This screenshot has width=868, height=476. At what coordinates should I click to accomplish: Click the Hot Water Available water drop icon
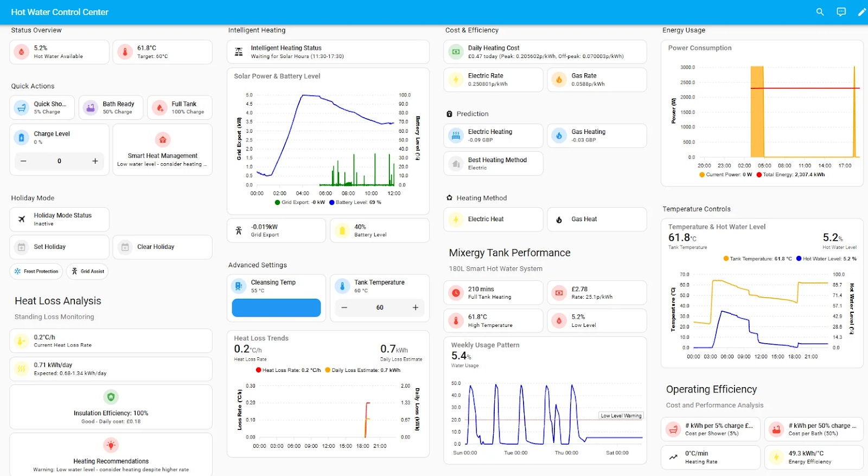point(21,52)
